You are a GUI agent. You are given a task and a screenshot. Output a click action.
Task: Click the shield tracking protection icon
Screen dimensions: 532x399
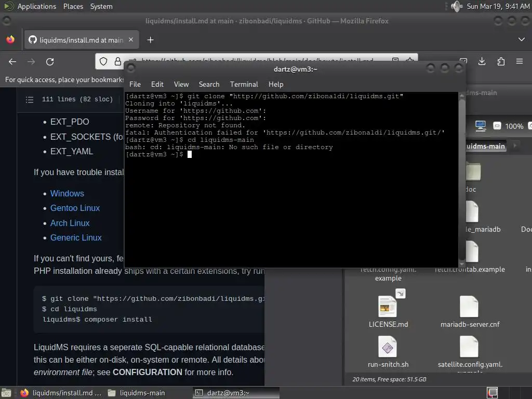click(x=103, y=61)
